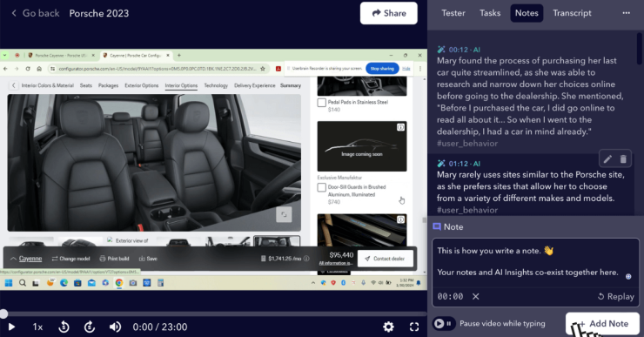The width and height of the screenshot is (644, 337).
Task: Jump to the 01:12 AI note timestamp
Action: tap(459, 164)
